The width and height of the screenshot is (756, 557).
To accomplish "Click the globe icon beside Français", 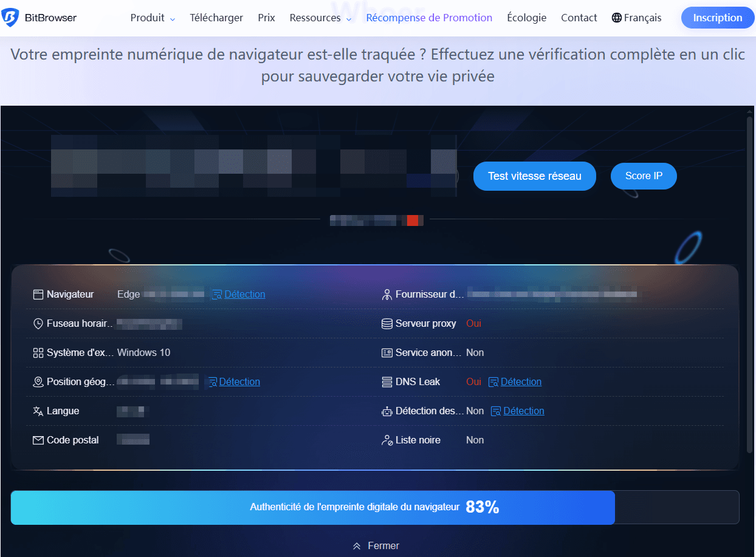I will [x=616, y=18].
